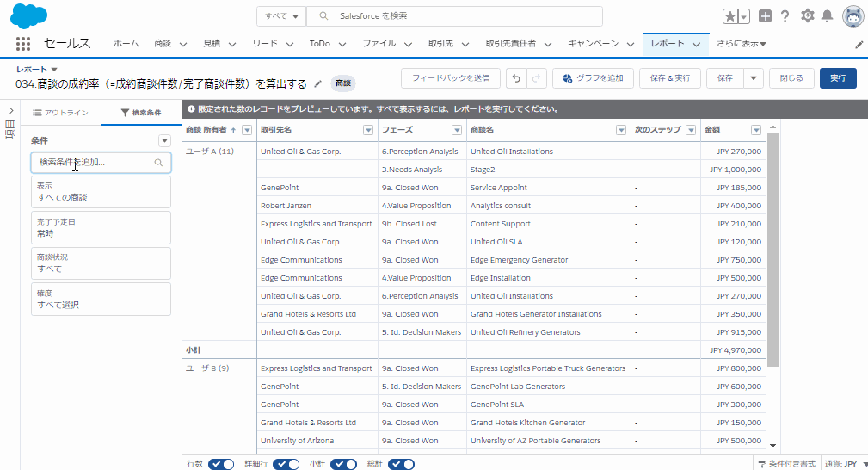Toggle 小計 subtotals switch

click(343, 464)
